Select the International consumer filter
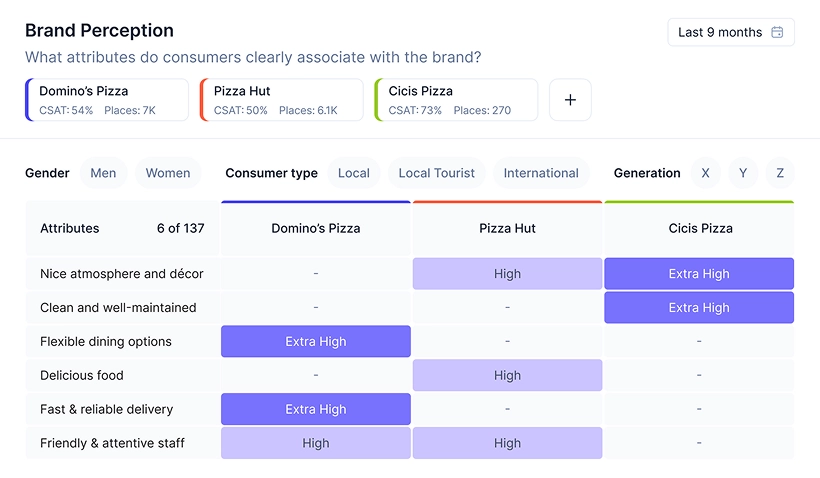Viewport: 820px width, 478px height. (541, 173)
